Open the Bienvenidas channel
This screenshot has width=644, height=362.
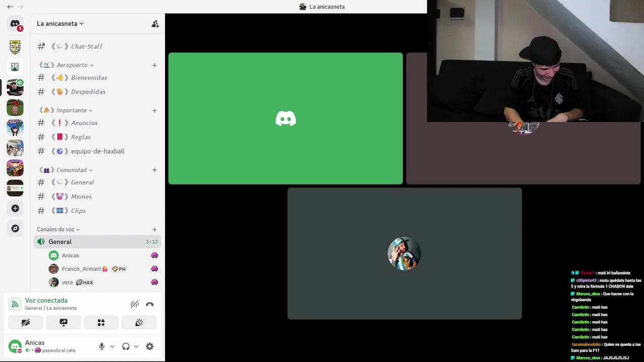[x=98, y=77]
